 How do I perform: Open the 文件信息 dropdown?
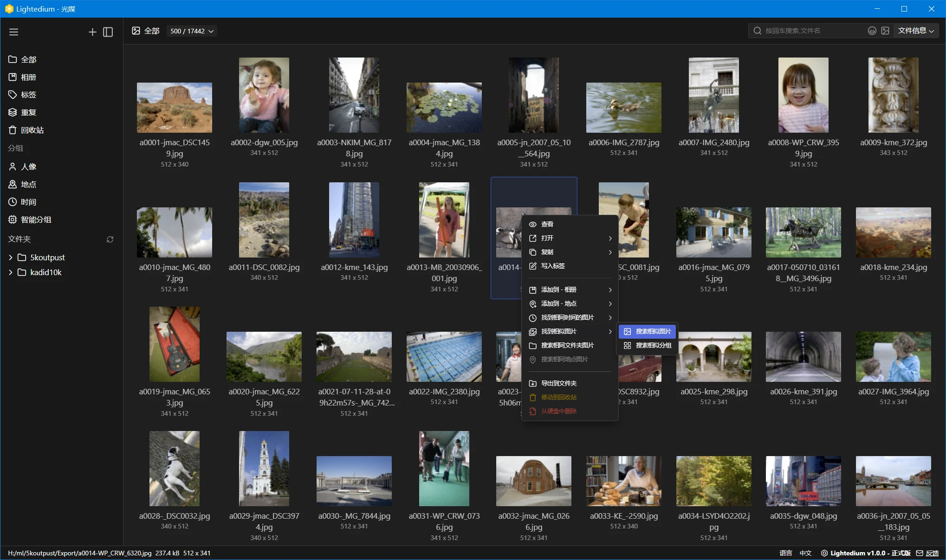(x=916, y=31)
